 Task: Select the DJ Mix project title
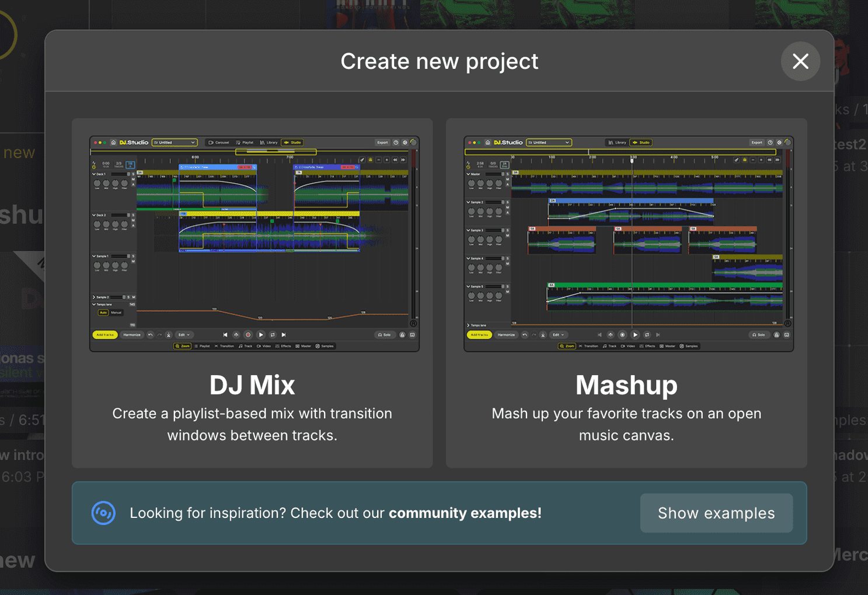tap(252, 385)
